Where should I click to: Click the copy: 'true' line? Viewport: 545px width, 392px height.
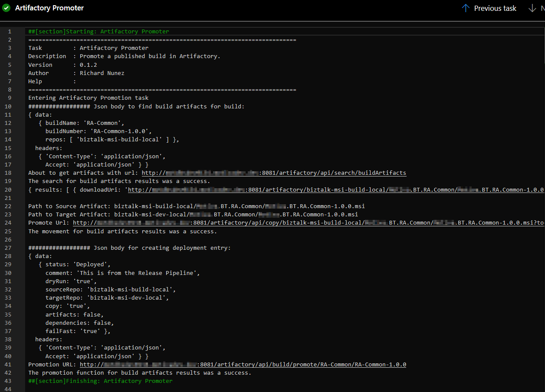coord(67,306)
